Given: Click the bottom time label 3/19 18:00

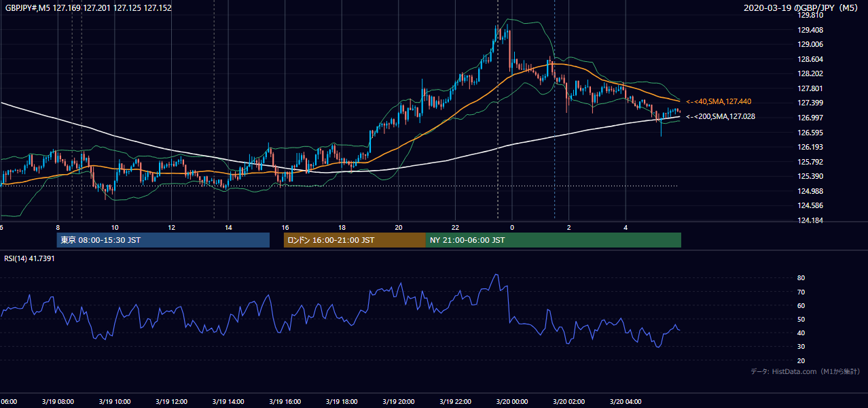Looking at the screenshot, I should pyautogui.click(x=341, y=402).
